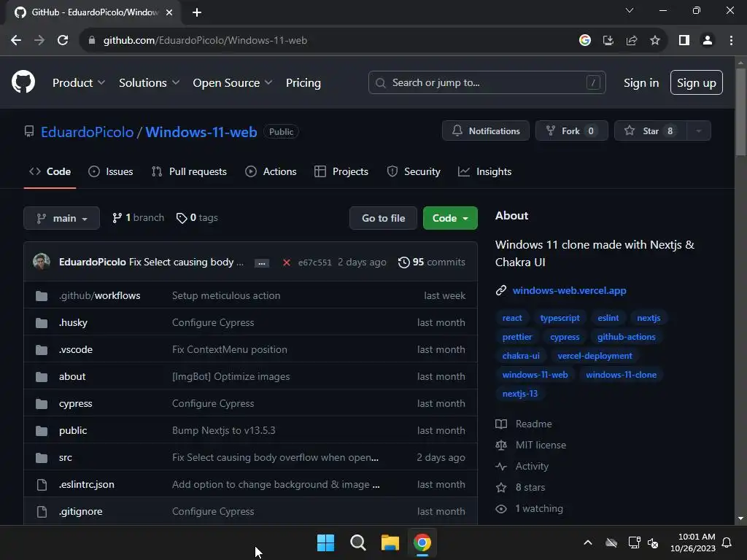Open the Pricing link
This screenshot has height=560, width=747.
(x=303, y=83)
